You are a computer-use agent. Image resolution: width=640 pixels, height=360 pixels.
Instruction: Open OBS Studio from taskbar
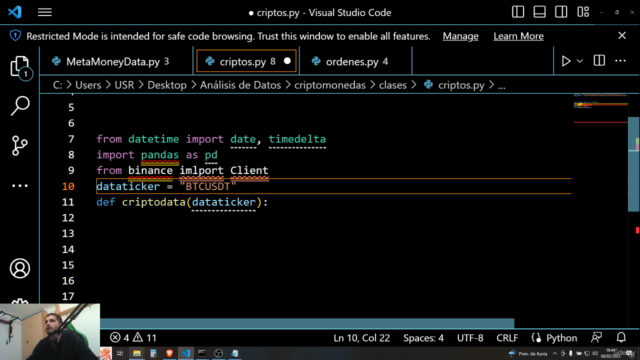tap(218, 353)
